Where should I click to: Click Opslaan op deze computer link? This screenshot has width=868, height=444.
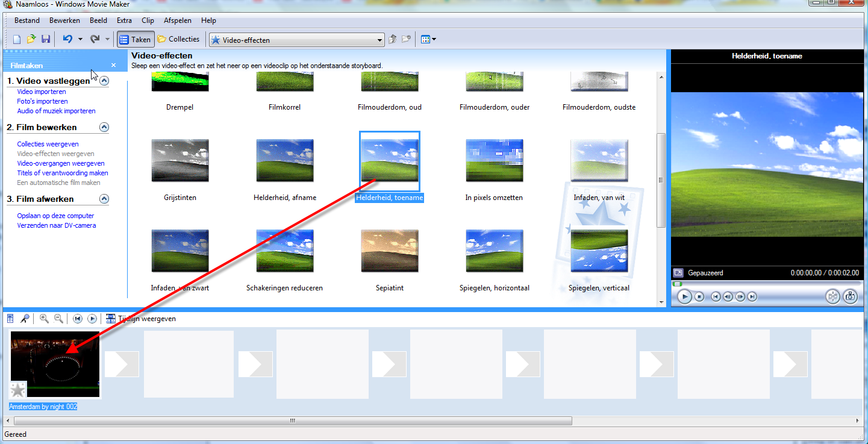(55, 216)
